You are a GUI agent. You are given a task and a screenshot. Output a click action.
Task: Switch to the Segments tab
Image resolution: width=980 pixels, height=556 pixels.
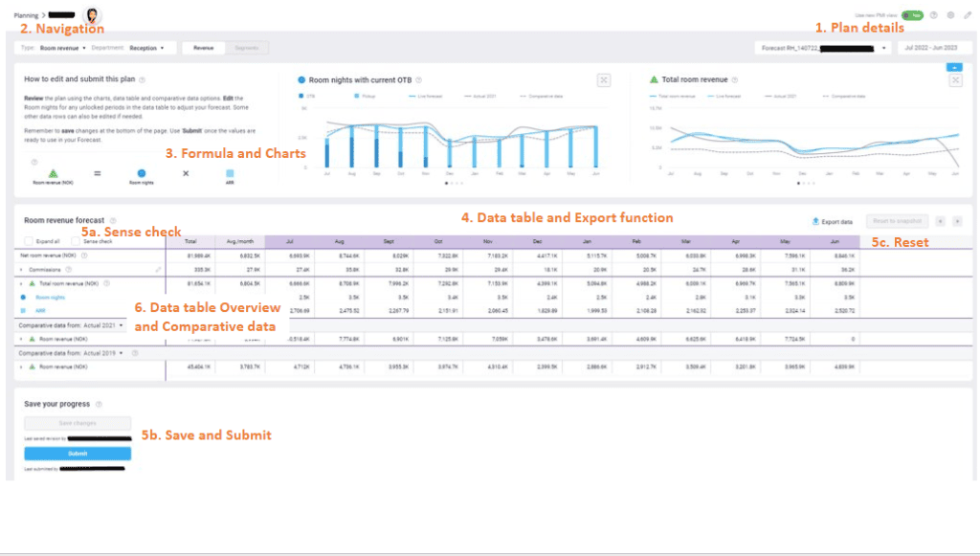click(246, 47)
